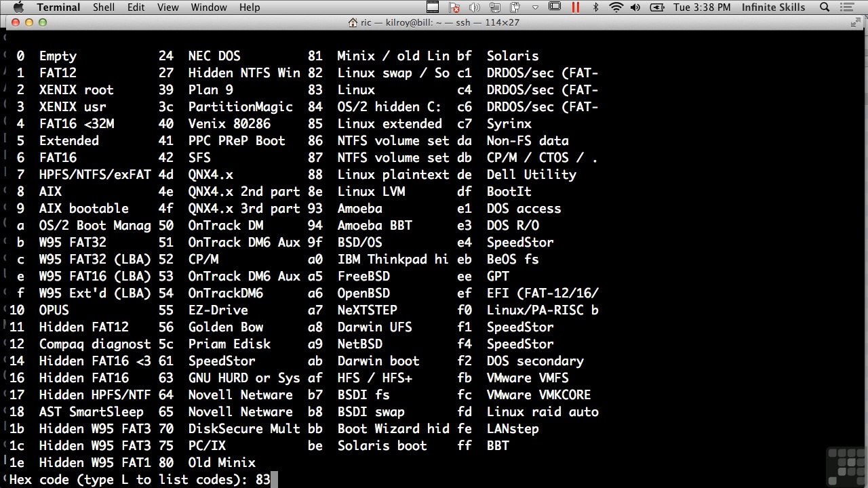Click the 'Linux extended' entry
Image resolution: width=868 pixels, height=488 pixels.
point(389,124)
